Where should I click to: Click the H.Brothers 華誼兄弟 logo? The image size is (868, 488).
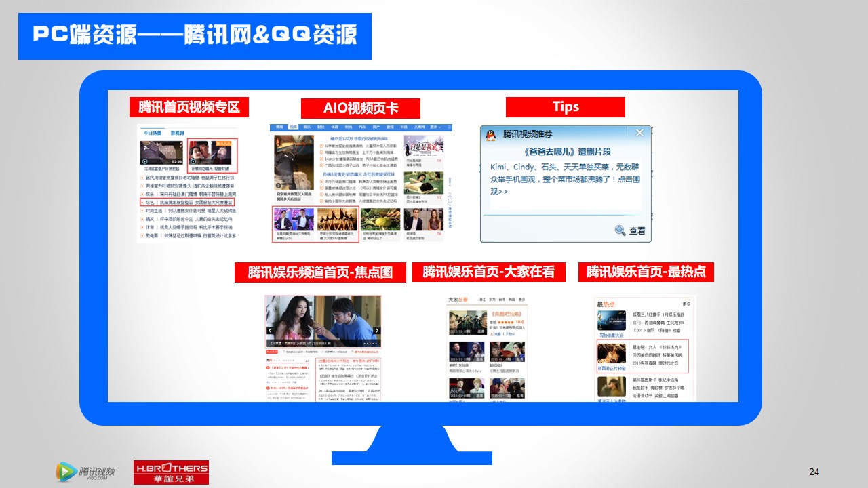[171, 472]
